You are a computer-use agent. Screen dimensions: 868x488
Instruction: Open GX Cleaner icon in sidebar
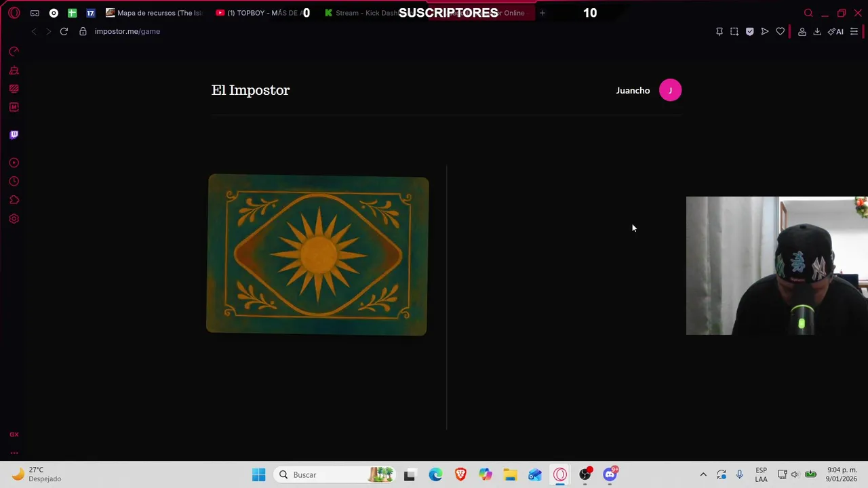tap(14, 70)
